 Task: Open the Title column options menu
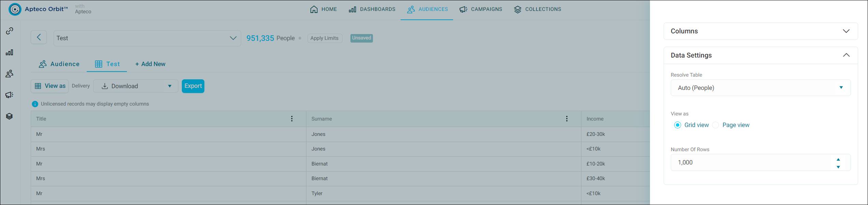click(292, 119)
